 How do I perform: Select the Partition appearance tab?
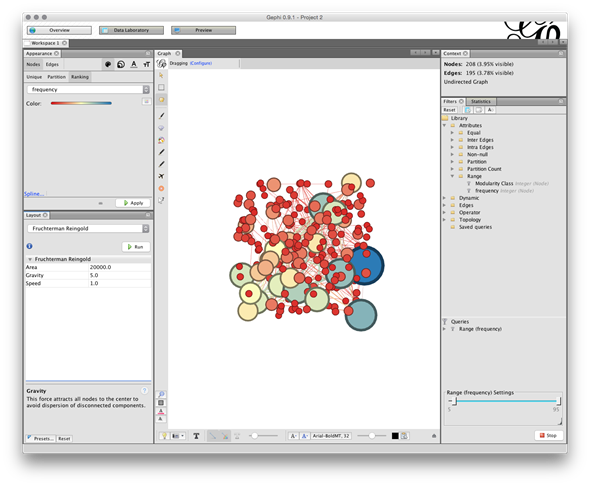(x=56, y=77)
